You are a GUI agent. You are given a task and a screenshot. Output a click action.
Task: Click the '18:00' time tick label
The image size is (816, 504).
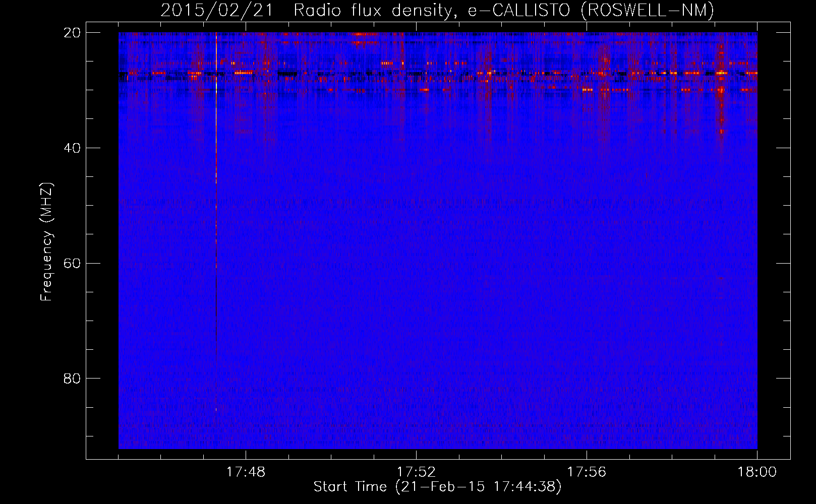tap(757, 472)
